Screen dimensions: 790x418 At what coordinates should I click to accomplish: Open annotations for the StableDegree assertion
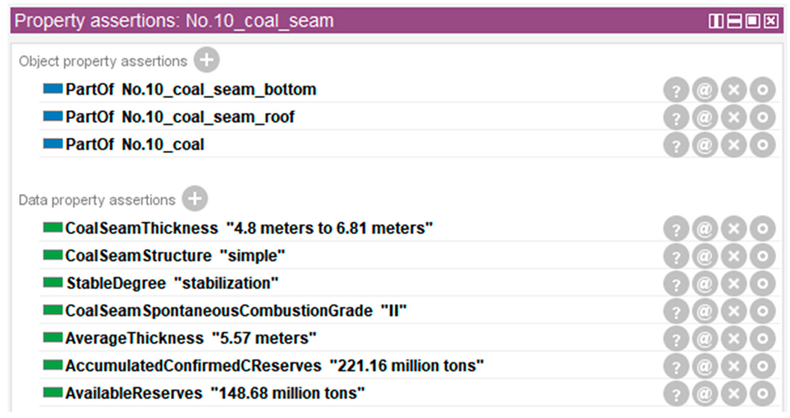click(704, 284)
